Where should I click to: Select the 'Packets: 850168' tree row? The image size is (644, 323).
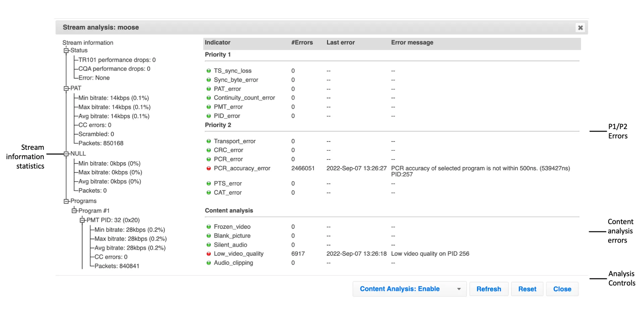[x=101, y=143]
